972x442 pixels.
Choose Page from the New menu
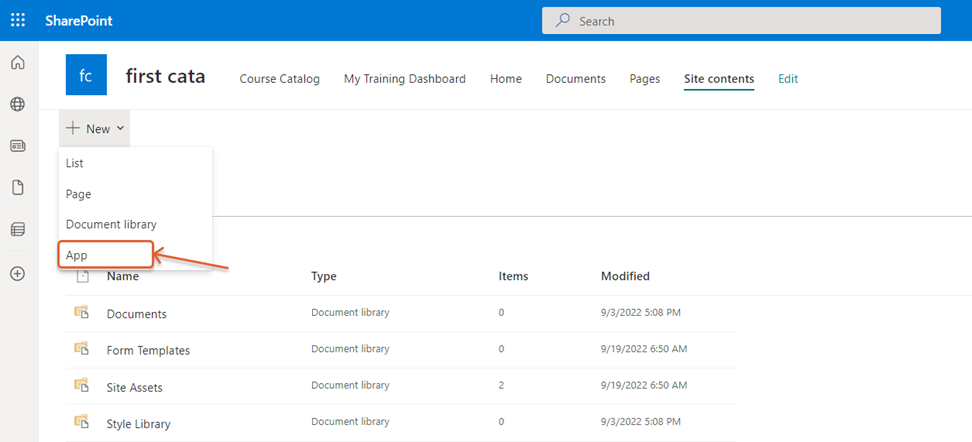[x=78, y=193]
